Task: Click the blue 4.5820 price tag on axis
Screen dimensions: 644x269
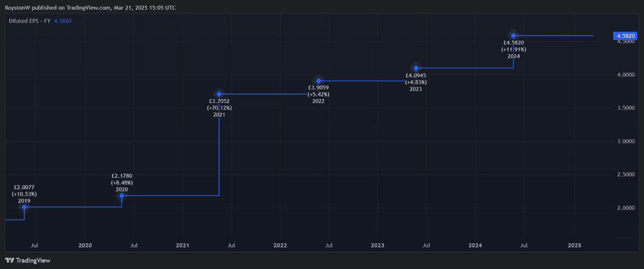Action: click(x=626, y=35)
